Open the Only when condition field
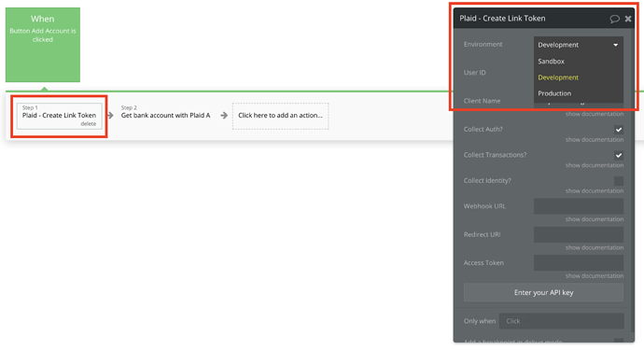This screenshot has height=350, width=644. click(562, 321)
